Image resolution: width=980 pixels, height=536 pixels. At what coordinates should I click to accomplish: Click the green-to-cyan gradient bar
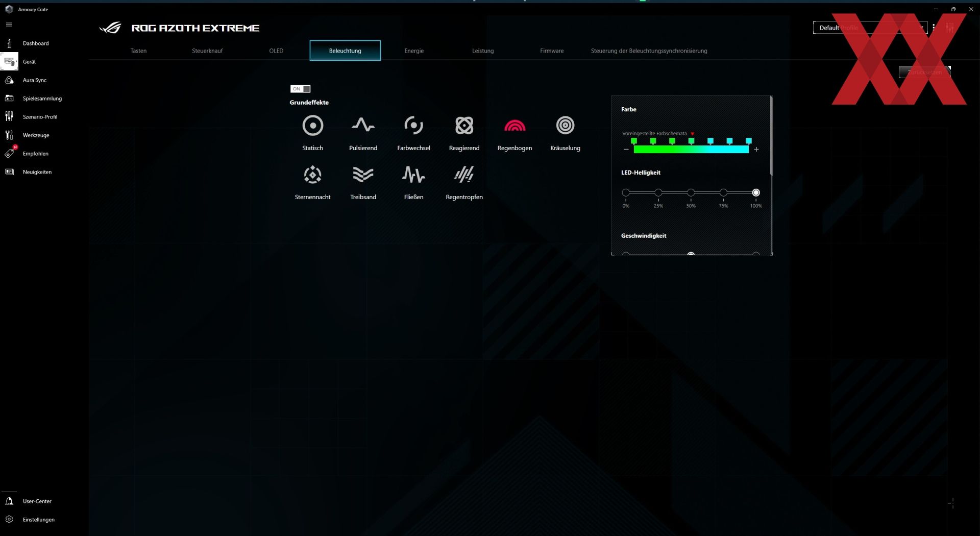click(x=691, y=149)
